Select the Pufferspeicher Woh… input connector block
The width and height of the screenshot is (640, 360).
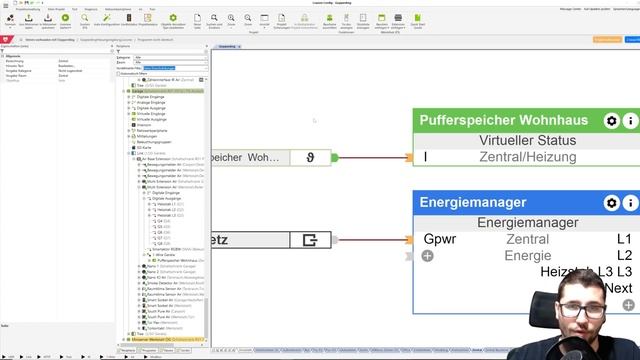point(271,158)
